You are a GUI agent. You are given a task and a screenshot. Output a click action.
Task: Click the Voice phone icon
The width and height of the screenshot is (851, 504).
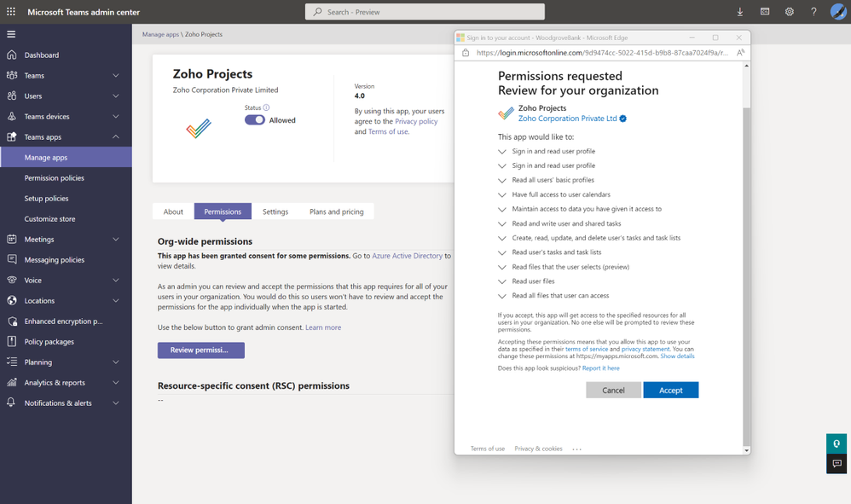[x=11, y=280]
